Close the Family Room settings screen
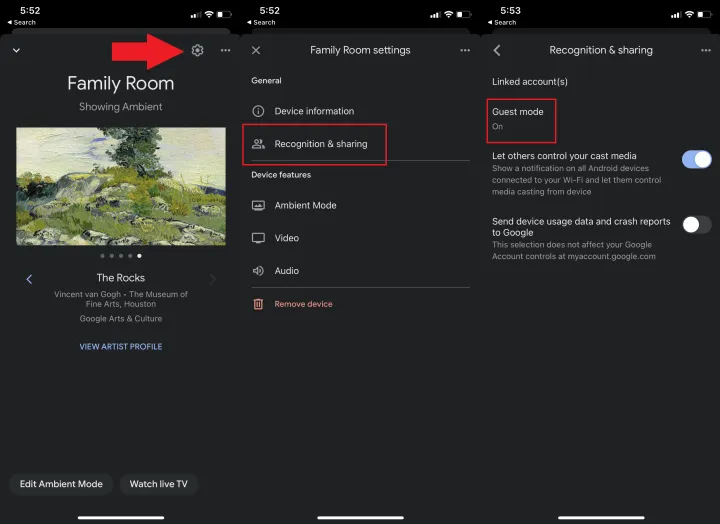The height and width of the screenshot is (524, 720). coord(256,50)
